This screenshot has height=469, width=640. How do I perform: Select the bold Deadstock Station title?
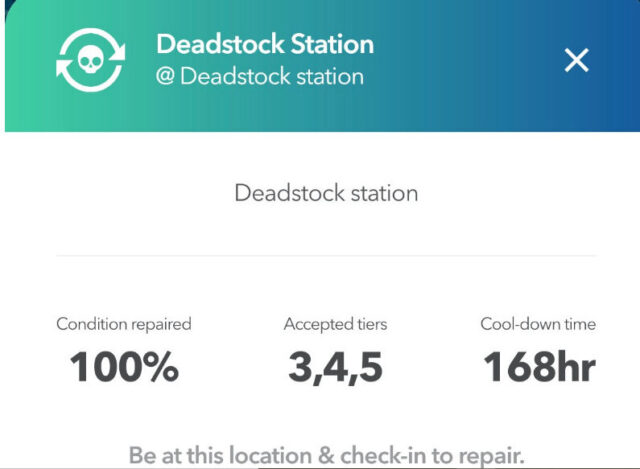coord(265,44)
